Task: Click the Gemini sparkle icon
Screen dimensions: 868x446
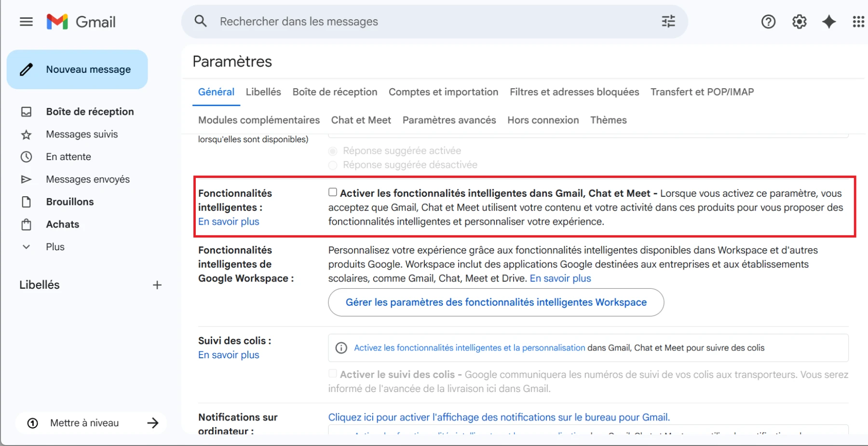Action: click(x=829, y=21)
